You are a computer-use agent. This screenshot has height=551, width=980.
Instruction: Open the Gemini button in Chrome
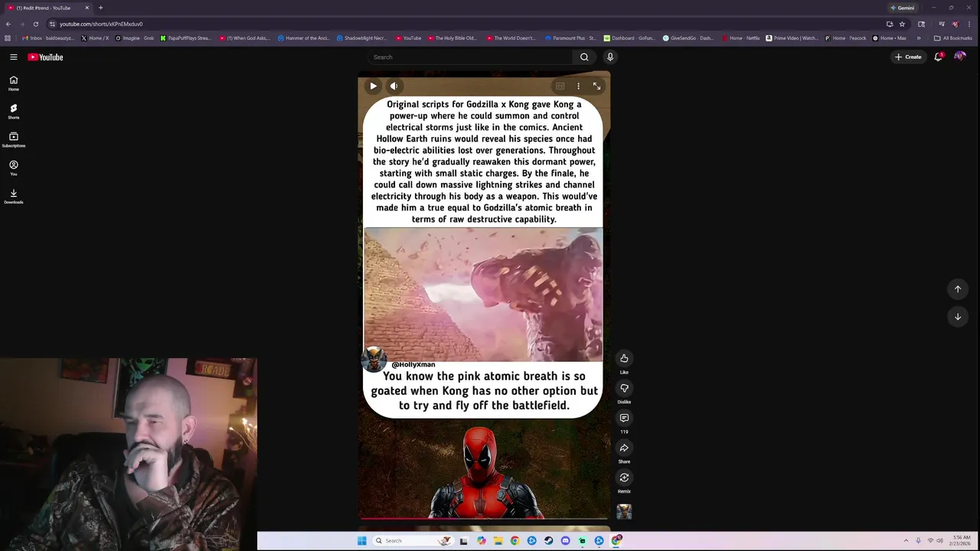point(903,8)
